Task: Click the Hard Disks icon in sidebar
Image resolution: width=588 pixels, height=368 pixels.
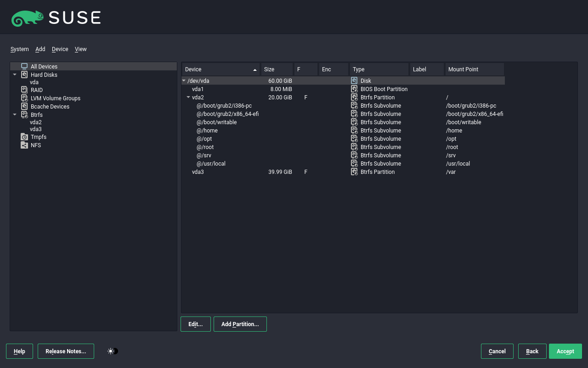Action: click(x=24, y=75)
